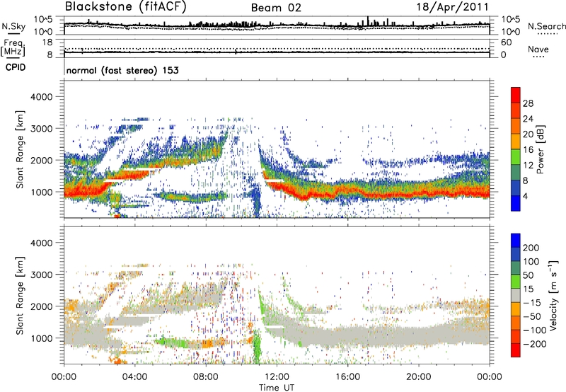Select the -15 label on Velocity scale
The image size is (566, 392).
[x=532, y=303]
